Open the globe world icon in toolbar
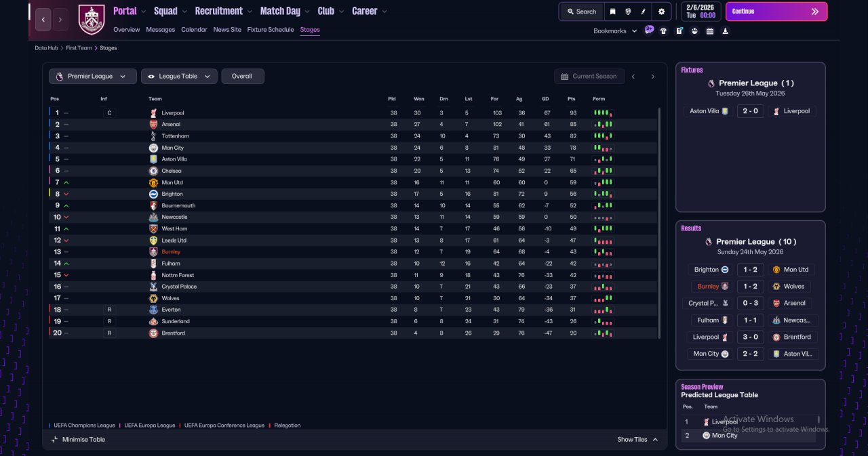Viewport: 868px width, 456px height. (629, 12)
